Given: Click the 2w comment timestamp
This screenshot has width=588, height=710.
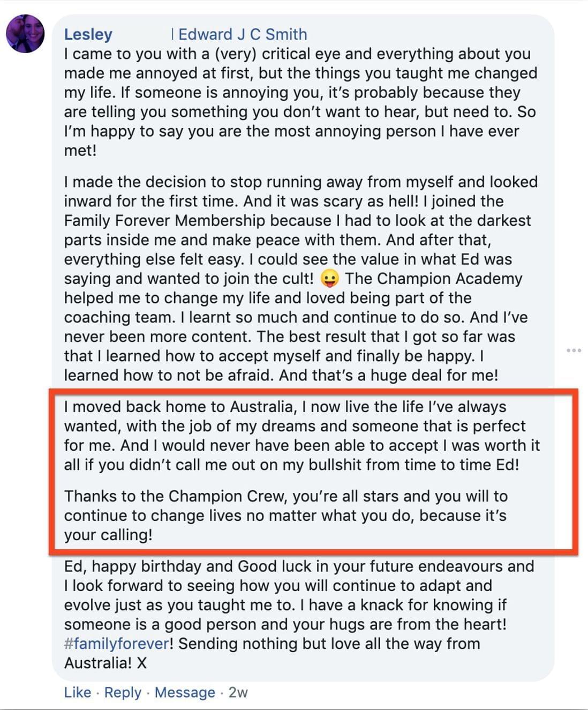Looking at the screenshot, I should 238,692.
